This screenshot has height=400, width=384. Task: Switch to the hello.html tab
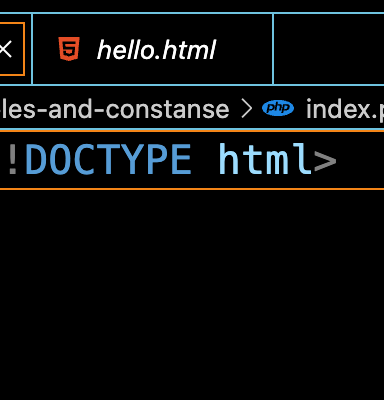(x=153, y=49)
